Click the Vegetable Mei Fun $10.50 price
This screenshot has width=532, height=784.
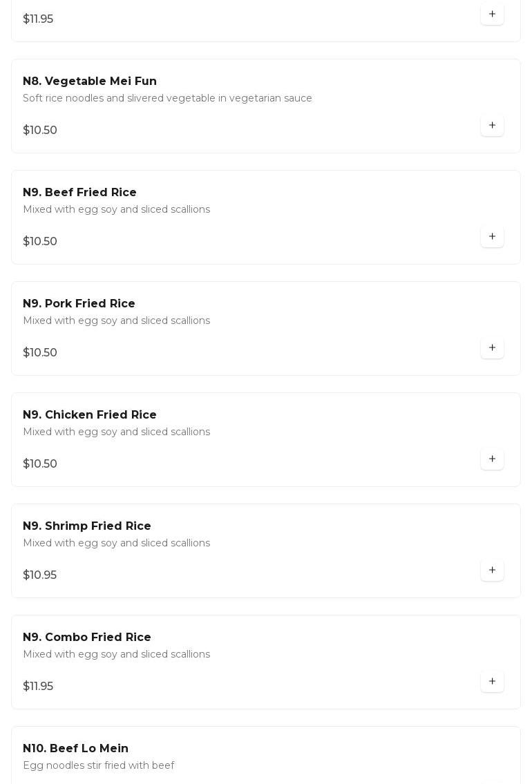click(x=40, y=131)
